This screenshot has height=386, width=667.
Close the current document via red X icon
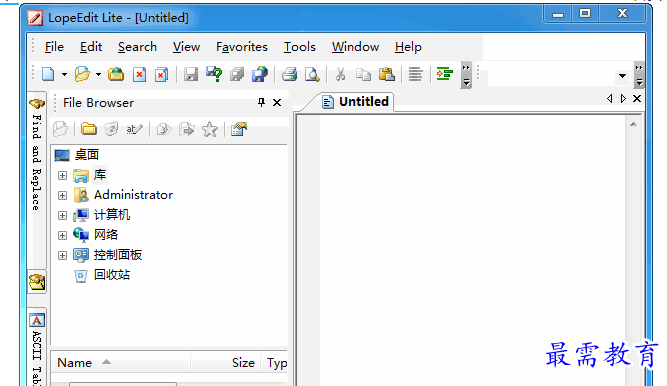pos(139,74)
